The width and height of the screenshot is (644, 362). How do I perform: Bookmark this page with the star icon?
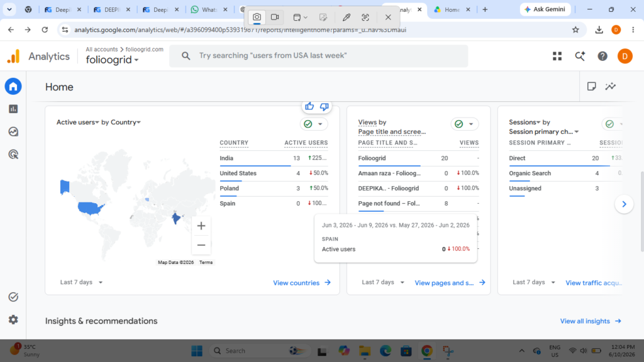[x=575, y=30]
